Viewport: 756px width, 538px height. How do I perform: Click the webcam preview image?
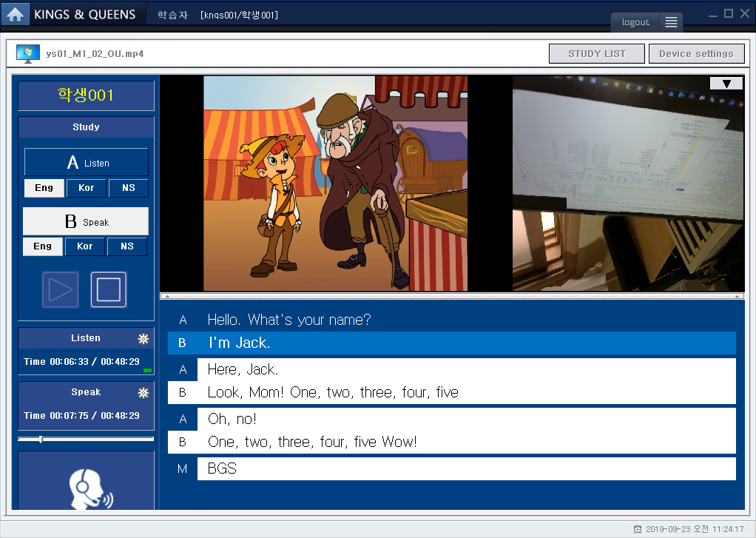click(x=628, y=184)
